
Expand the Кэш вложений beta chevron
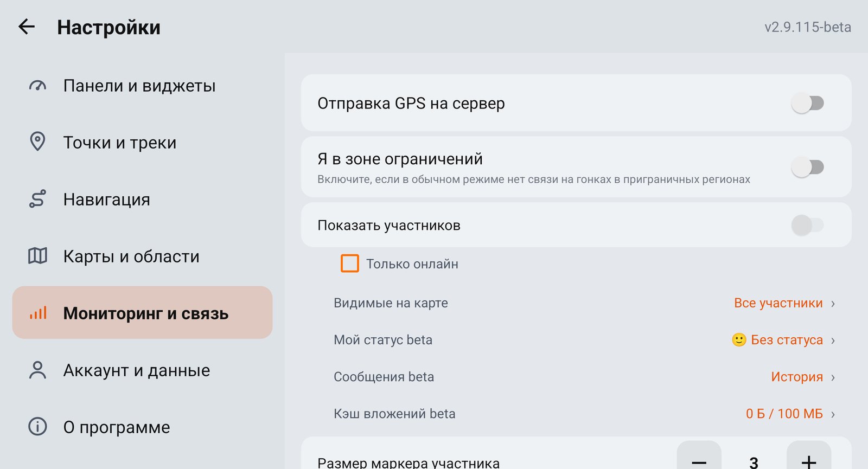[x=833, y=414]
